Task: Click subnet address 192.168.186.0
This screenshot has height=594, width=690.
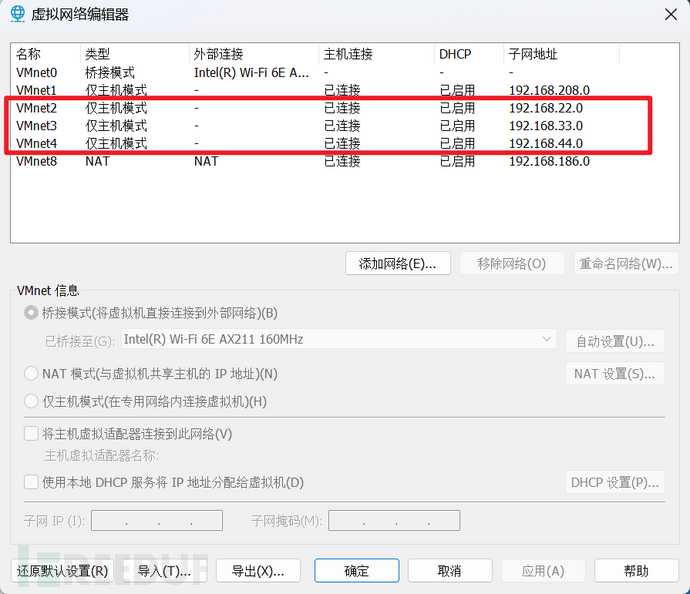Action: pos(549,161)
